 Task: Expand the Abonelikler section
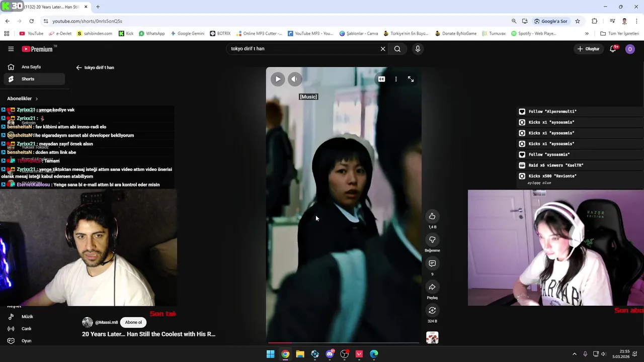pos(23,99)
